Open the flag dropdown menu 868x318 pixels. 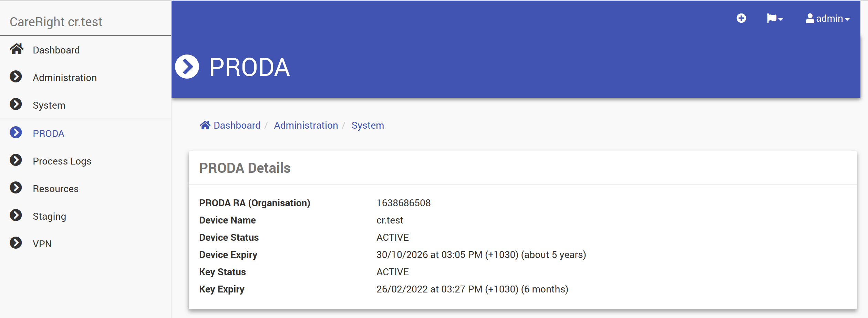click(x=775, y=18)
